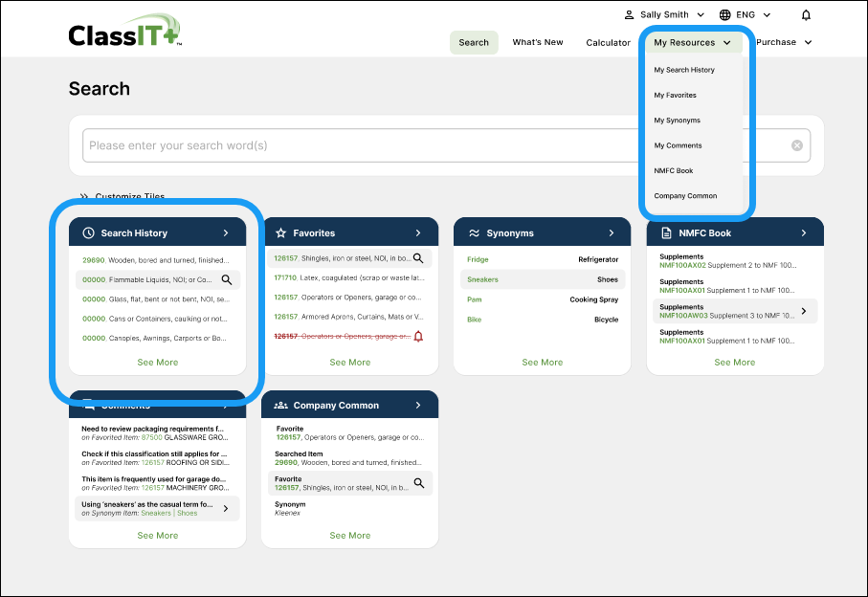This screenshot has width=868, height=597.
Task: Open arrow on NMF100AW03 Supplement 3 row
Action: (x=804, y=311)
